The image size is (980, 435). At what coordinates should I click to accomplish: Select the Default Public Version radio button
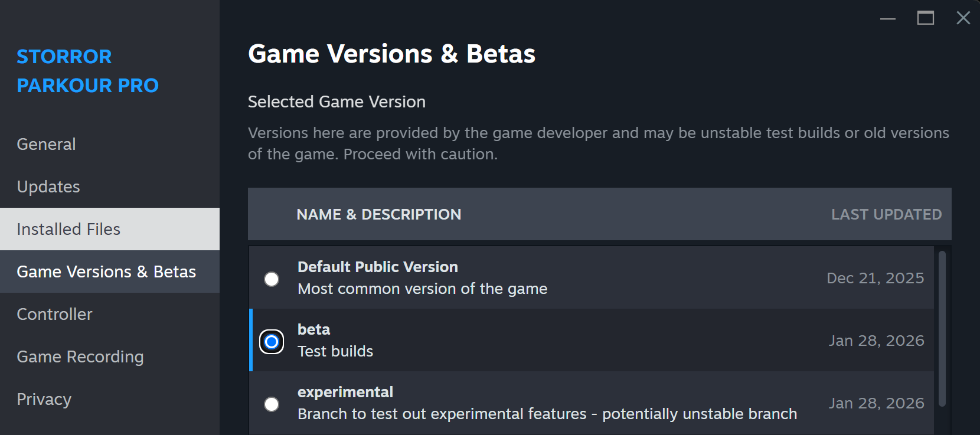[x=272, y=279]
